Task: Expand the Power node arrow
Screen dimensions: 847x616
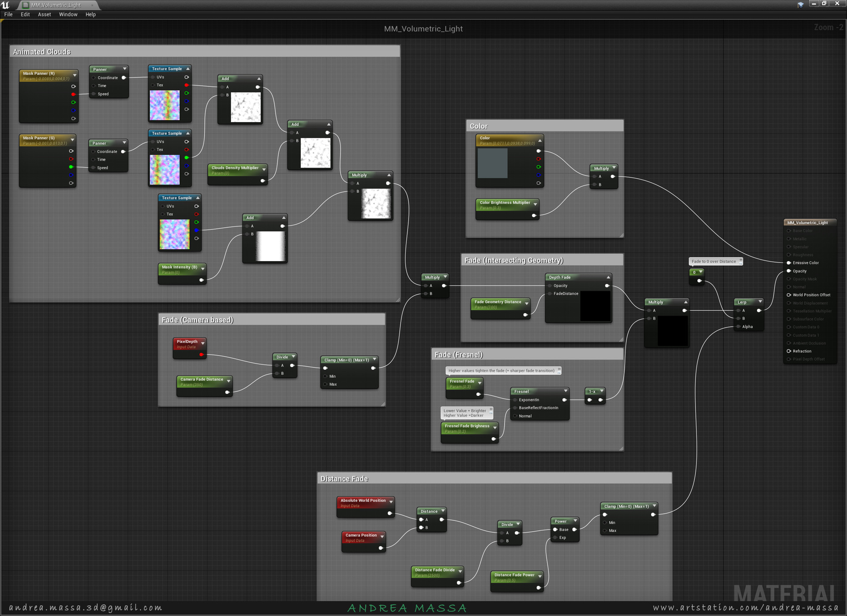Action: 575,521
